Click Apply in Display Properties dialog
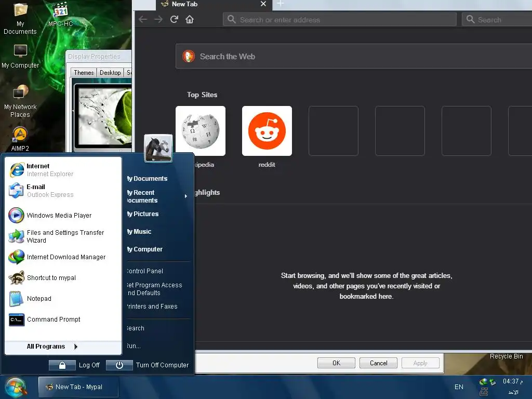This screenshot has width=532, height=399. 420,363
